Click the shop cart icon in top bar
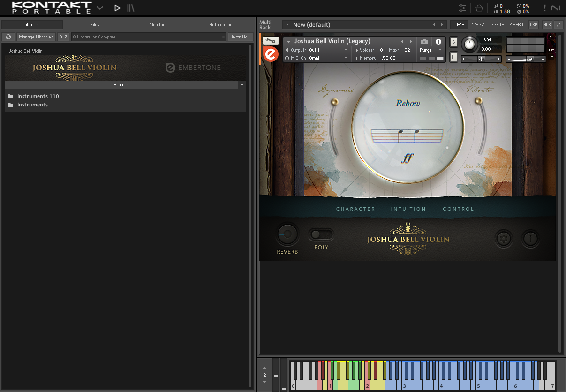The image size is (566, 392). click(479, 8)
